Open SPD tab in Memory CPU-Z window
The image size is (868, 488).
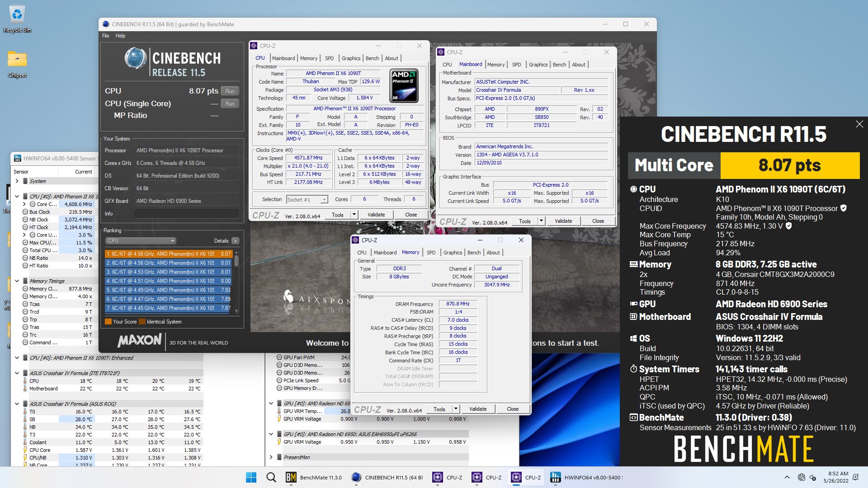tap(431, 253)
